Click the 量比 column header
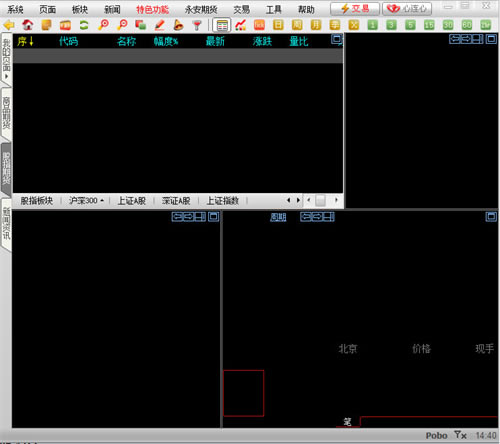The width and height of the screenshot is (500, 444). [299, 41]
